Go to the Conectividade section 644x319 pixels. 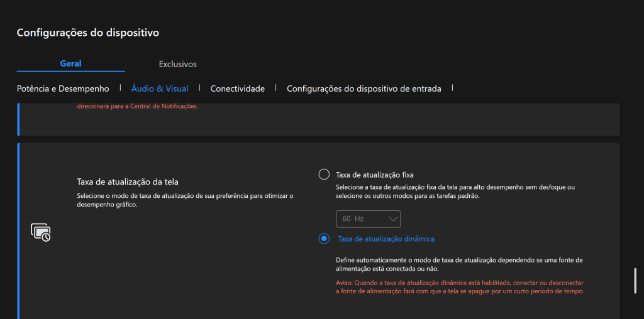point(237,89)
